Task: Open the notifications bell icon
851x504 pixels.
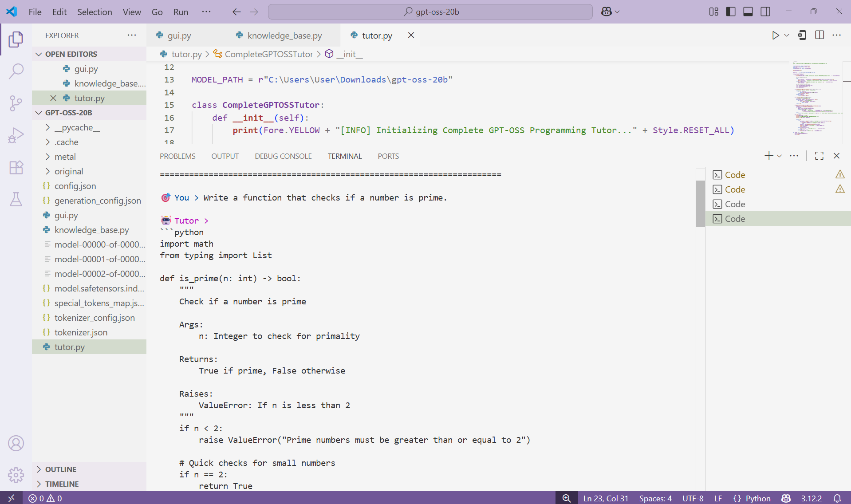Action: [x=837, y=498]
